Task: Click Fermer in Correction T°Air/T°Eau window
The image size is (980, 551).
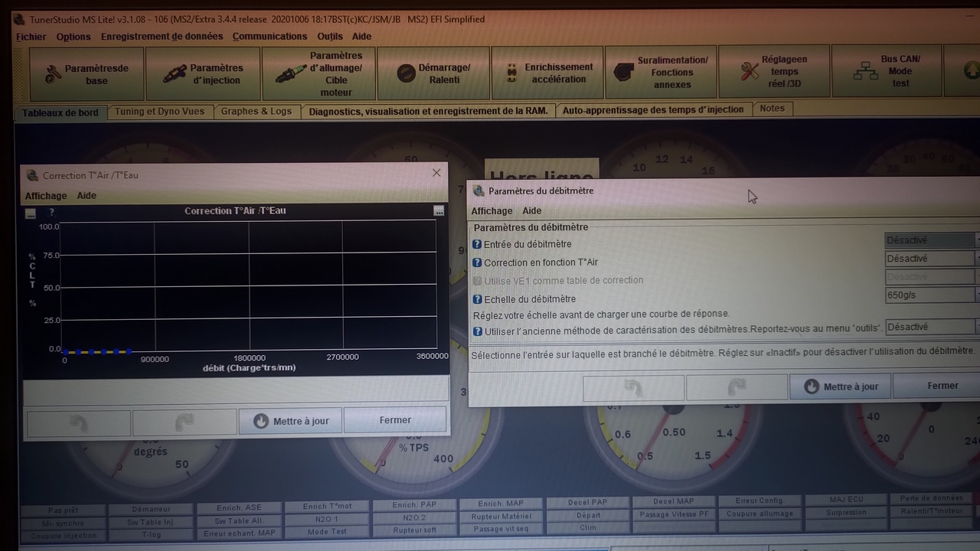Action: coord(394,420)
